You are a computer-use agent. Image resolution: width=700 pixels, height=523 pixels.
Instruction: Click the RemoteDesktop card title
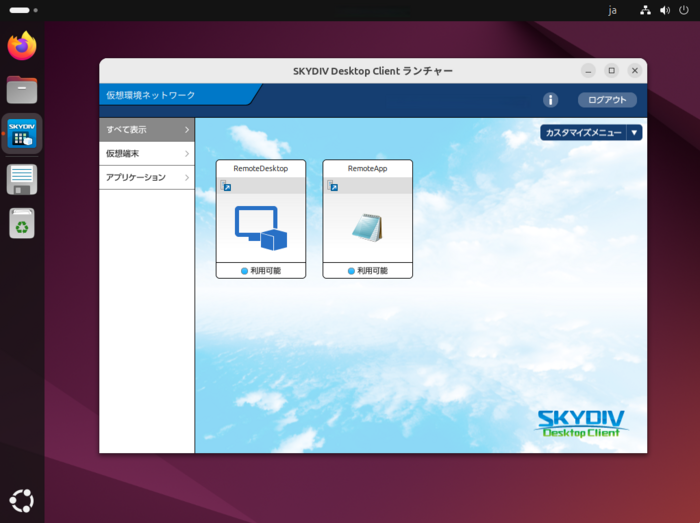261,168
